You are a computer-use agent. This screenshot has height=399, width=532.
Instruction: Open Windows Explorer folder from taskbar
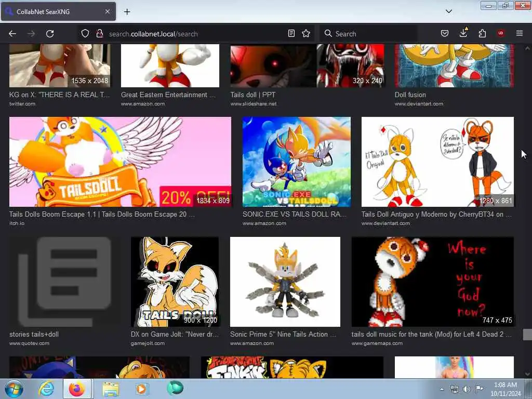point(111,389)
